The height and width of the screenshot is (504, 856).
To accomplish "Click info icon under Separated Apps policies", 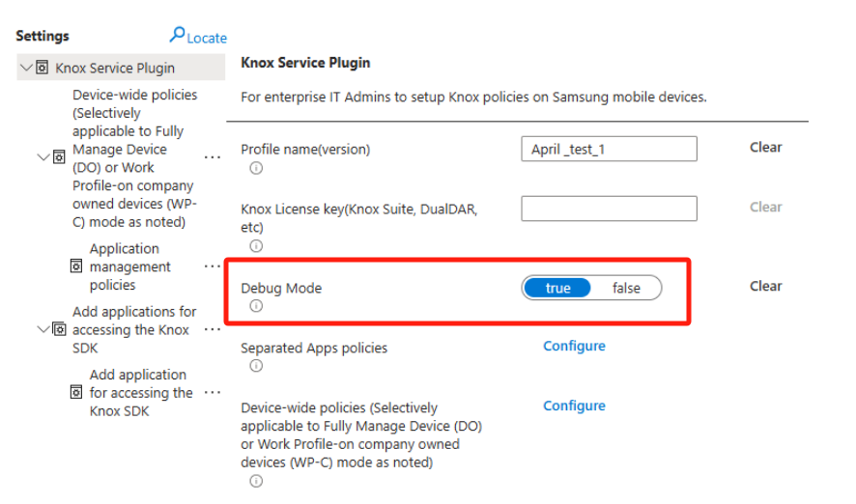I will click(x=256, y=366).
